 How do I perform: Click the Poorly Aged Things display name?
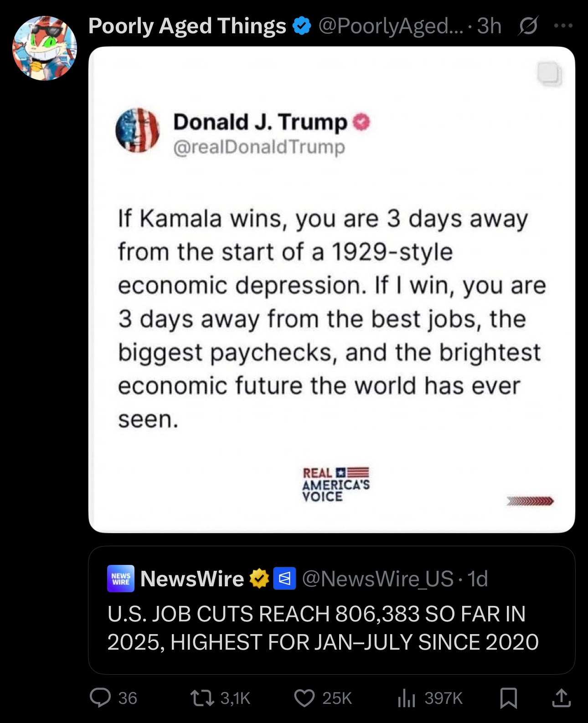pos(187,26)
